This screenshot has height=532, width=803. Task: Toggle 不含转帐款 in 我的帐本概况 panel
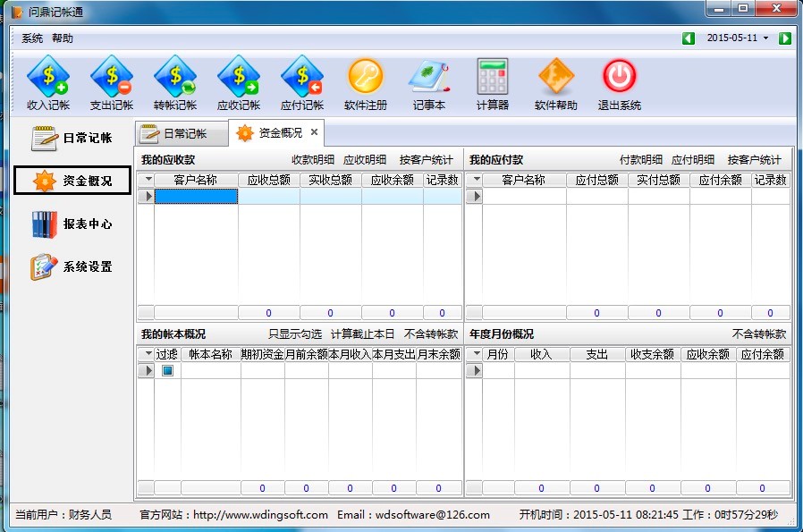pos(431,334)
